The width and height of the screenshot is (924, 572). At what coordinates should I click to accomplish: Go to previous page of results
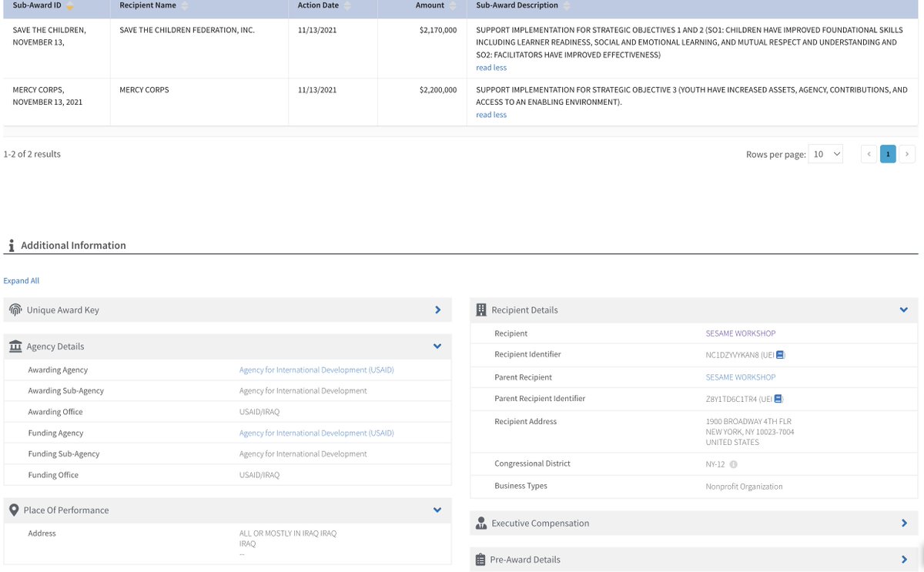point(869,154)
